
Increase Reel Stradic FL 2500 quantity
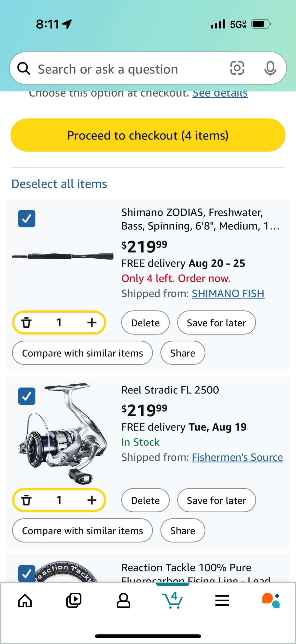click(x=92, y=500)
